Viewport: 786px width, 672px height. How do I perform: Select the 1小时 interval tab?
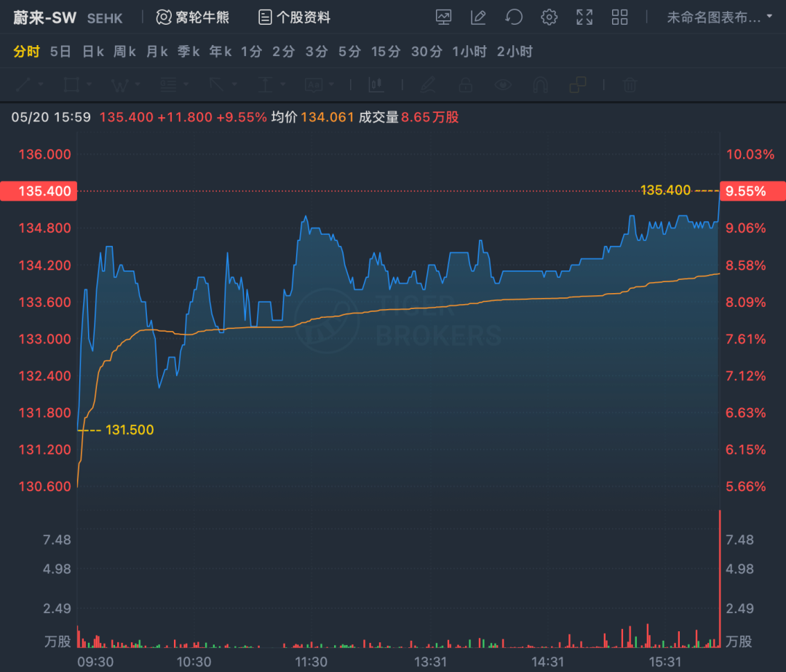(x=469, y=52)
